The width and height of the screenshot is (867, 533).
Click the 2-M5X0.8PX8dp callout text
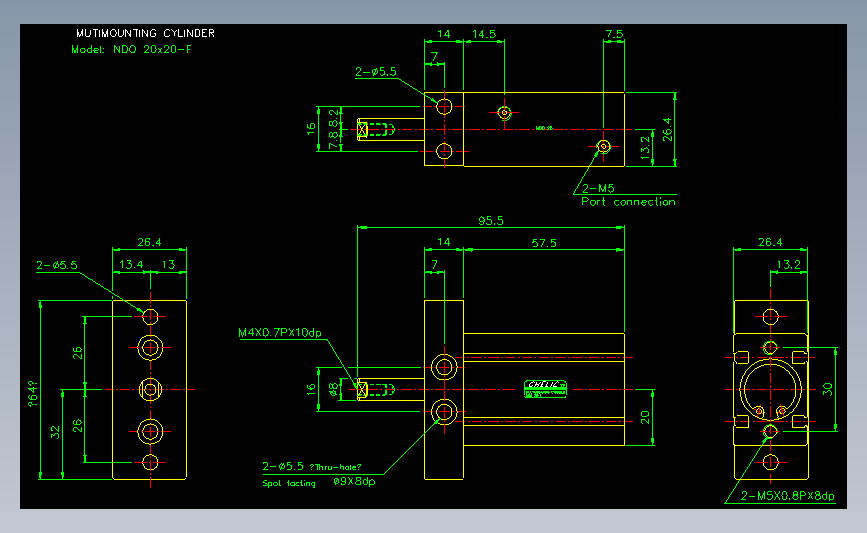point(787,496)
